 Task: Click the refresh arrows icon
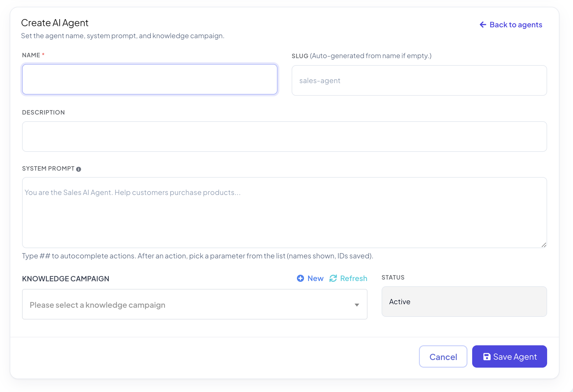coord(333,278)
